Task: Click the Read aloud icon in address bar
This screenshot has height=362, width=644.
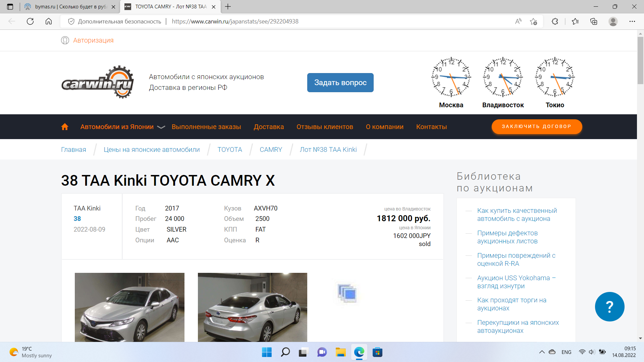Action: tap(518, 21)
